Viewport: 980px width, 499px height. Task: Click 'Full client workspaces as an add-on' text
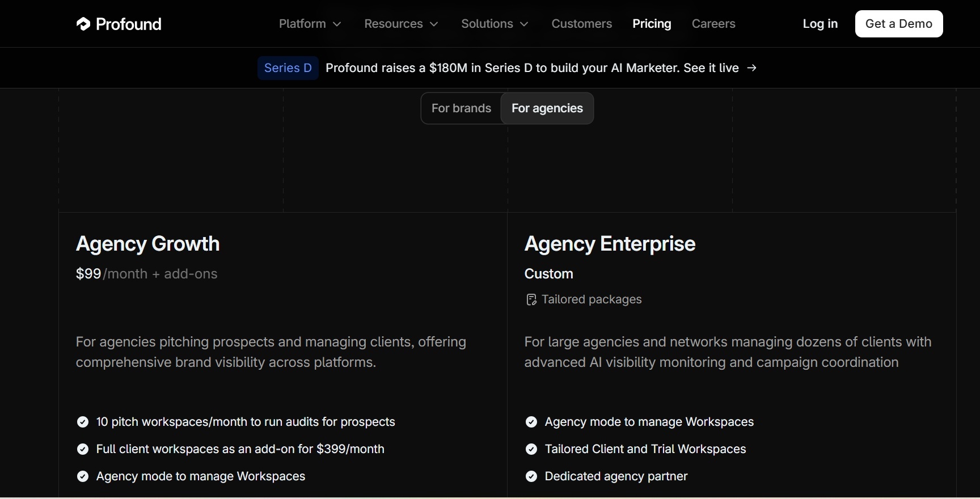coord(240,449)
